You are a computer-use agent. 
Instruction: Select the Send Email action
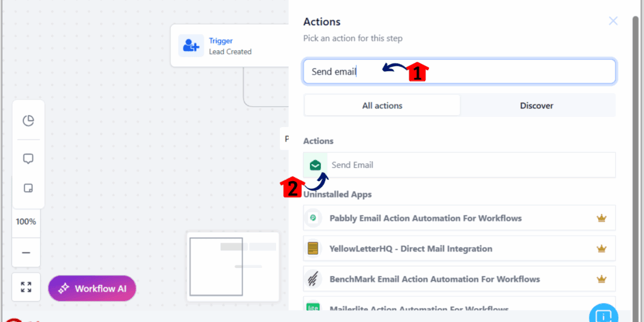point(459,165)
